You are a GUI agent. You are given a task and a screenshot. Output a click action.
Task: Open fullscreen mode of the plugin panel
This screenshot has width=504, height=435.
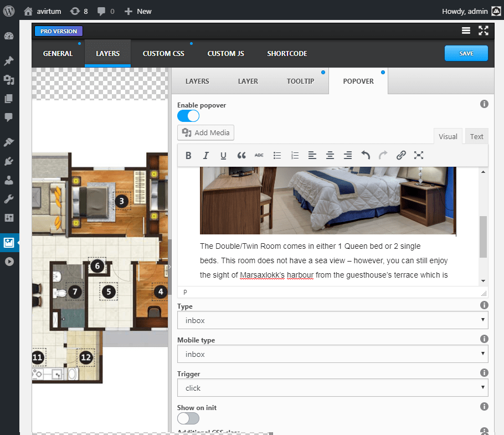pyautogui.click(x=484, y=31)
